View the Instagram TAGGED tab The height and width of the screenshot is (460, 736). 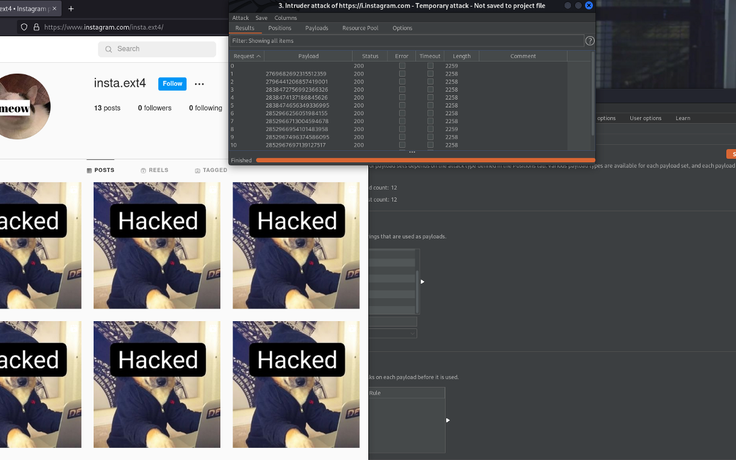click(x=211, y=170)
